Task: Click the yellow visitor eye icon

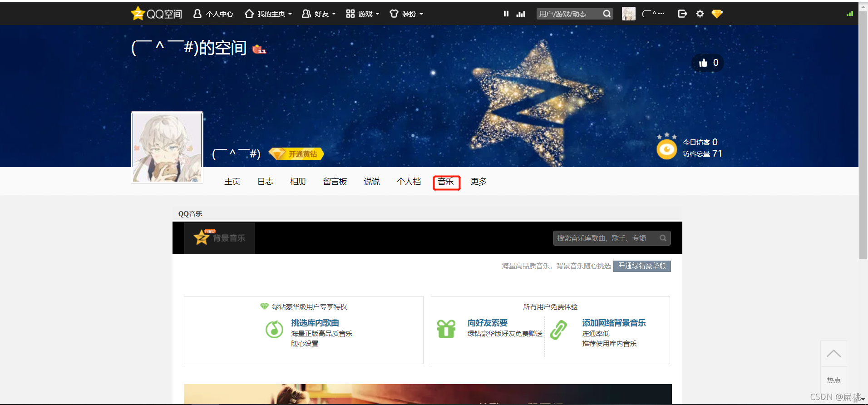Action: 667,149
